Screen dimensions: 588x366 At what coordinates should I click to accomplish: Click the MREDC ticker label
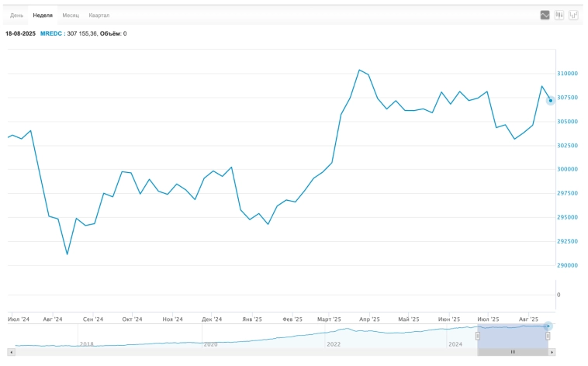(51, 33)
